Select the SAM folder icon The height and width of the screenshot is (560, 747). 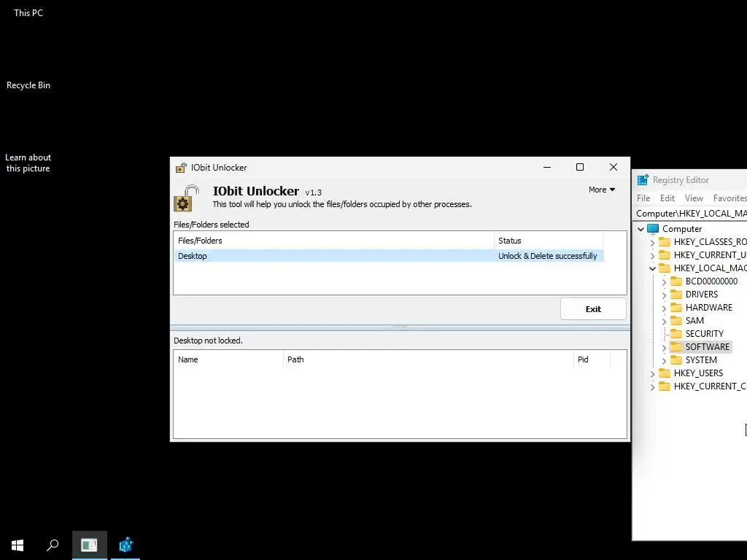[x=676, y=321]
